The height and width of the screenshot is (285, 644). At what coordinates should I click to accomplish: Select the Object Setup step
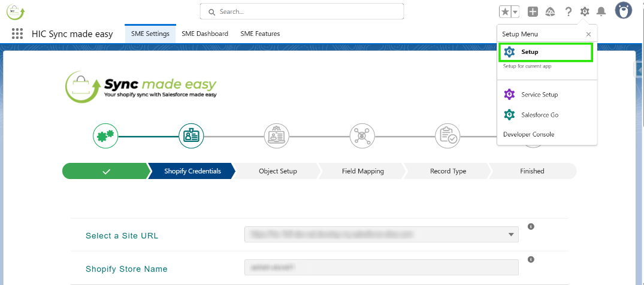coord(277,171)
